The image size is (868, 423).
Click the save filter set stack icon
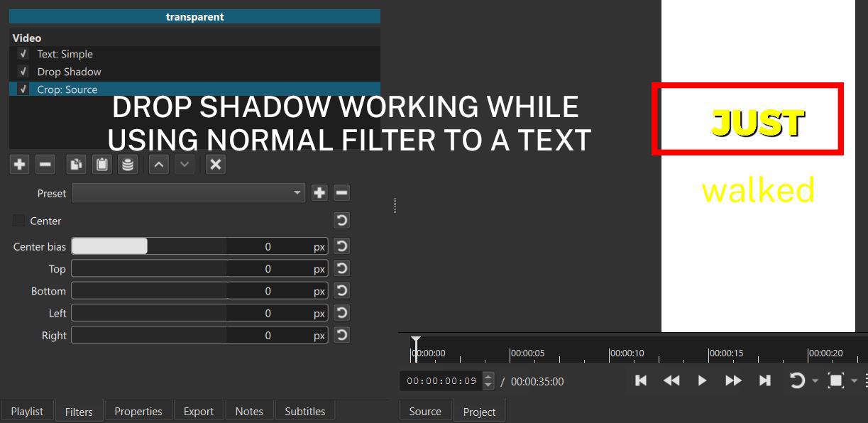[x=127, y=165]
